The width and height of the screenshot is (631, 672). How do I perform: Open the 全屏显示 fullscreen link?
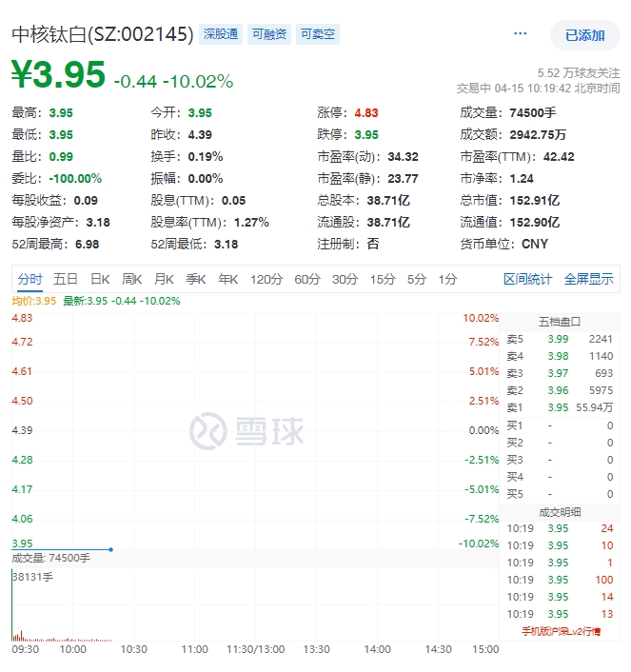(588, 280)
